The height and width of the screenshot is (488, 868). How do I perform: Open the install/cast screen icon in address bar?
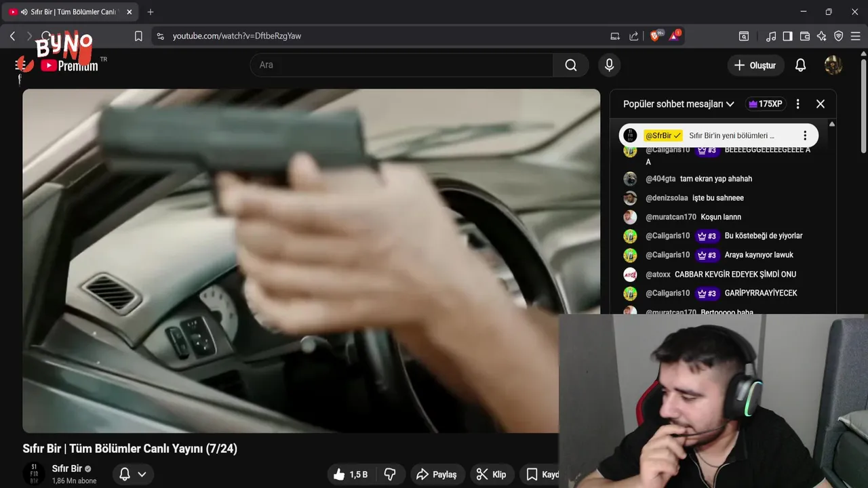tap(615, 36)
